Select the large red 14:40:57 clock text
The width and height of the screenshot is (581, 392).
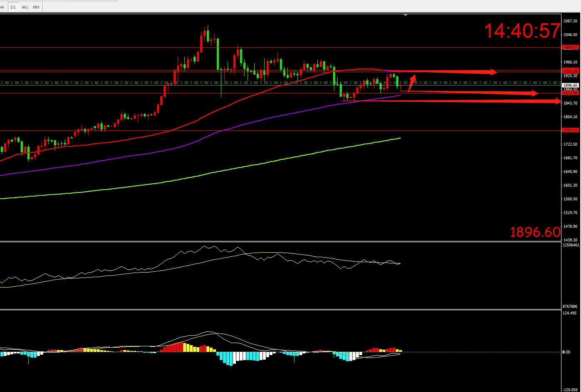tap(522, 31)
